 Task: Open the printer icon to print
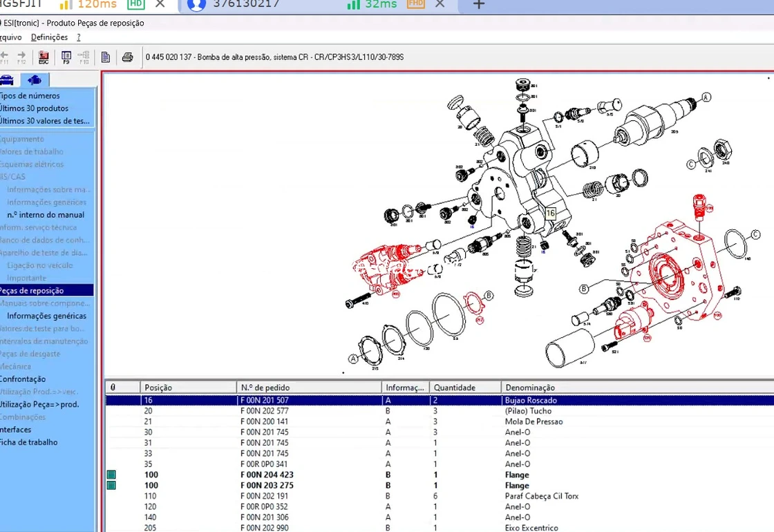coord(128,57)
